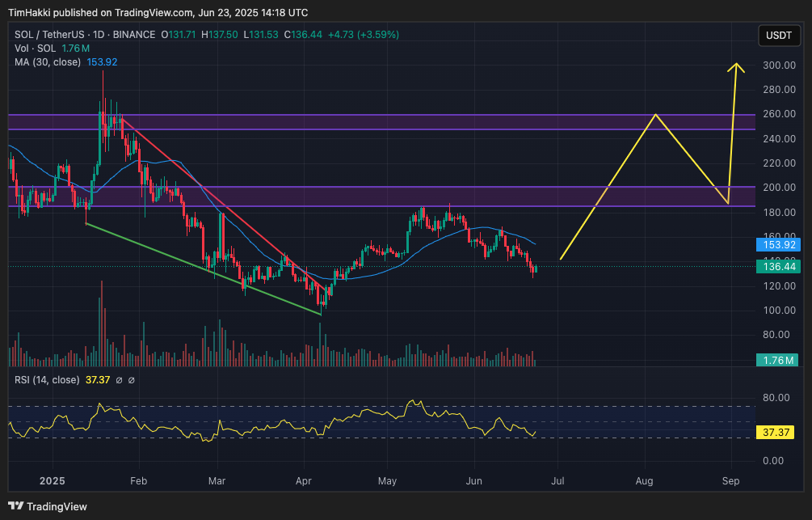Click the yellow 37.37 RSI axis label

click(776, 433)
